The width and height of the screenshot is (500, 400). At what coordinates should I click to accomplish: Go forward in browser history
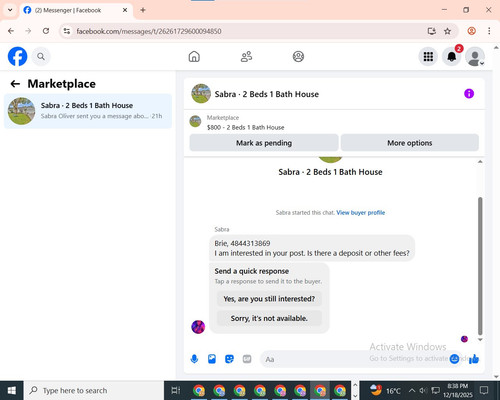[28, 31]
